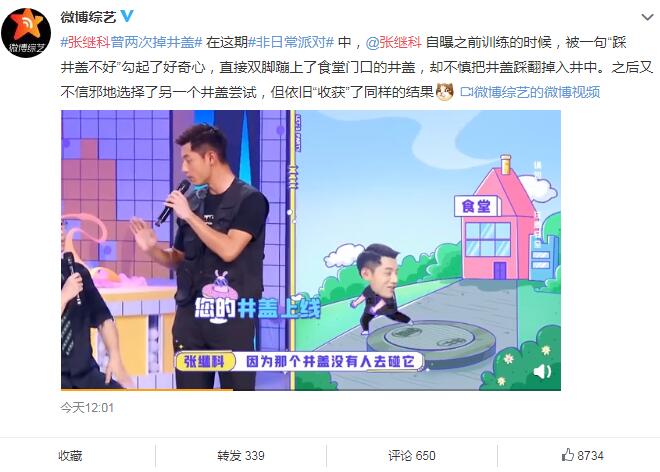Image resolution: width=660 pixels, height=472 pixels.
Task: Open the 微博综艺的微博视频 video link
Action: pyautogui.click(x=537, y=92)
